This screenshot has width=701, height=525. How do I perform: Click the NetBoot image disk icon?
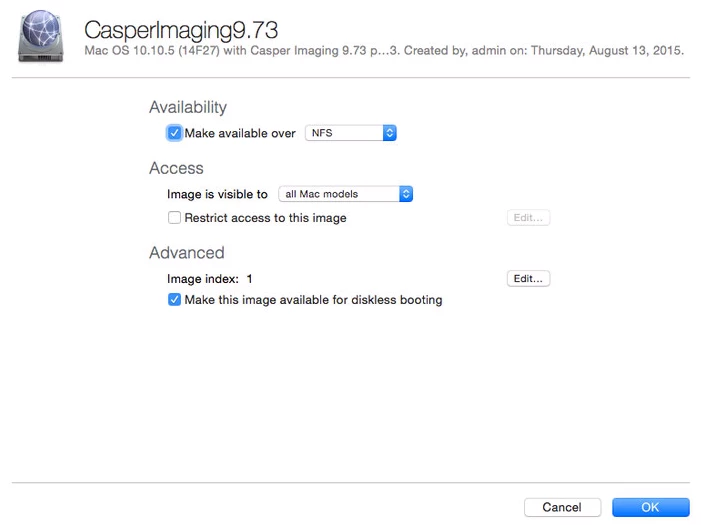point(41,36)
